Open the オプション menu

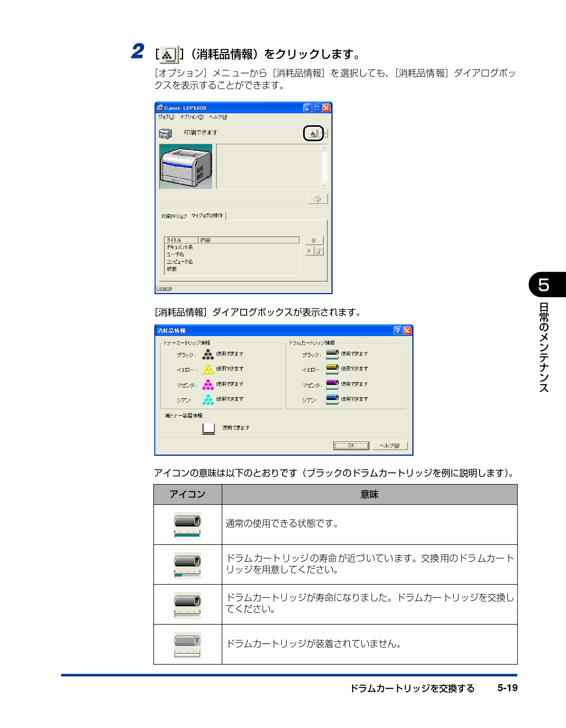pos(192,117)
